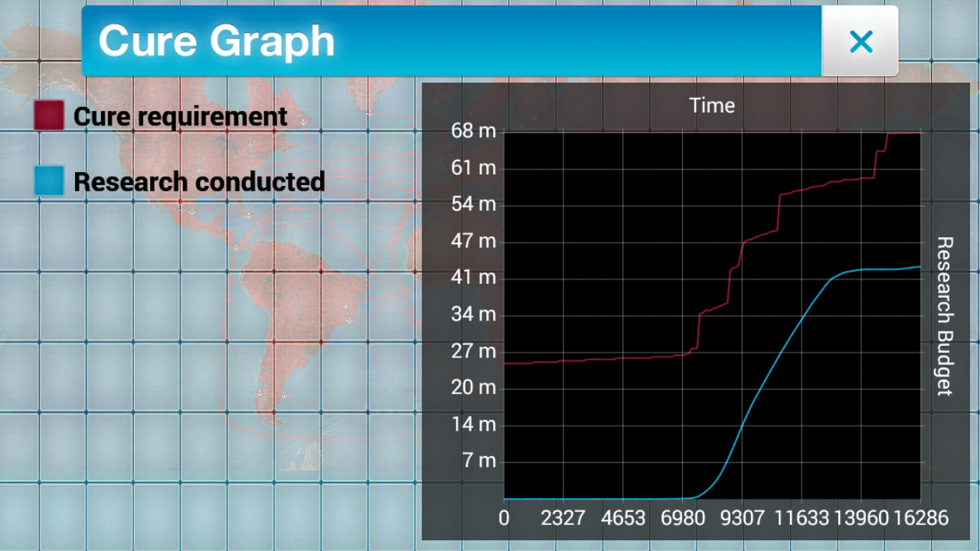Image resolution: width=980 pixels, height=551 pixels.
Task: Click the '41 m' y-axis value
Action: pos(473,278)
